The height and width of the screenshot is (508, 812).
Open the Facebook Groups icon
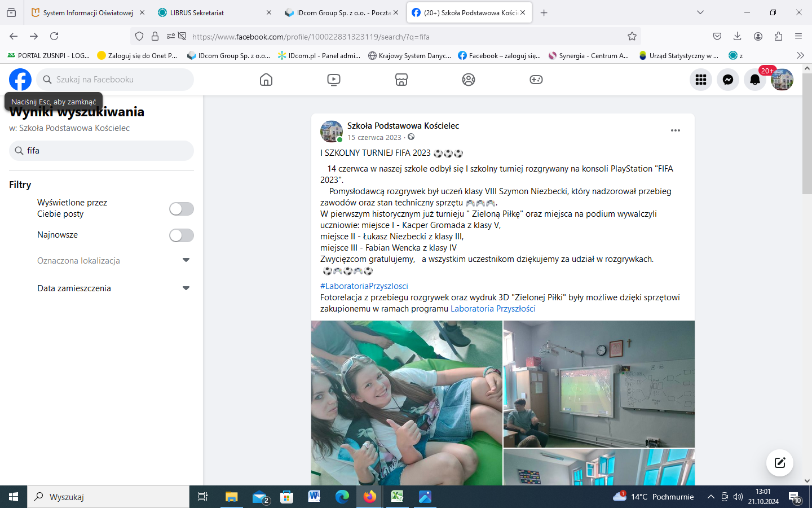[x=469, y=80]
